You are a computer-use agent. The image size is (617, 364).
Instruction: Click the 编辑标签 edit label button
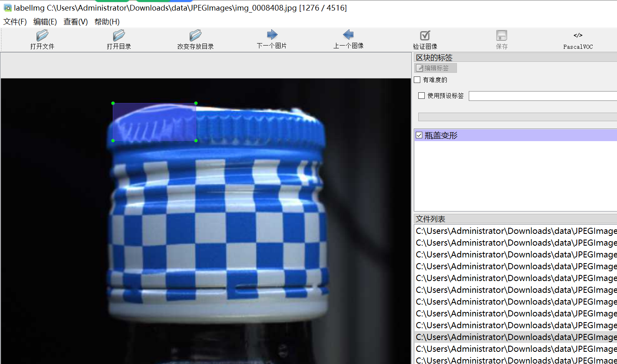435,68
